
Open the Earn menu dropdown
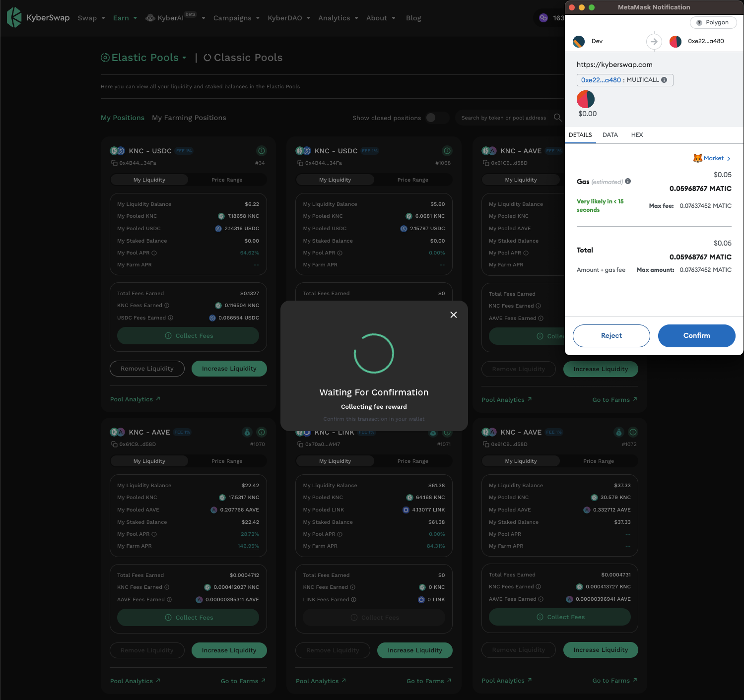[125, 18]
